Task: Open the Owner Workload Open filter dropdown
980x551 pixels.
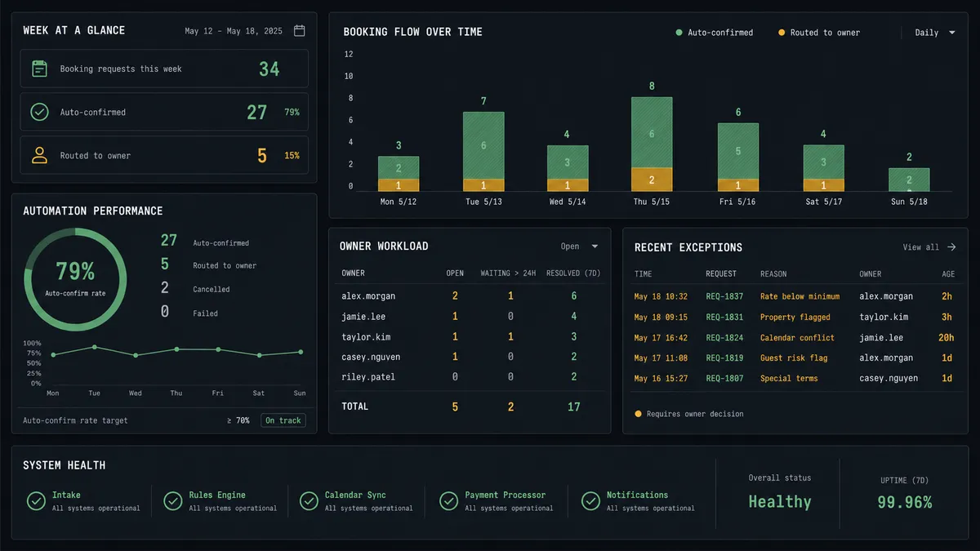Action: [580, 247]
